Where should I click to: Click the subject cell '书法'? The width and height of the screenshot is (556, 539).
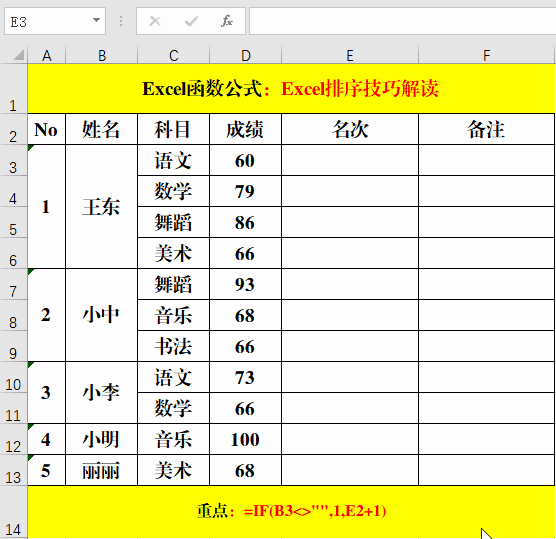[x=173, y=346]
